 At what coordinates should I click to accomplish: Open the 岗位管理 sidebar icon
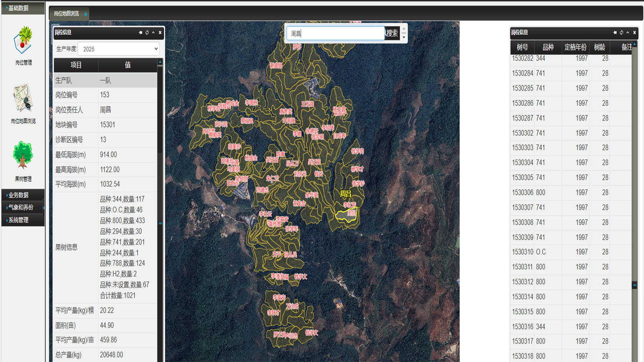coord(23,45)
